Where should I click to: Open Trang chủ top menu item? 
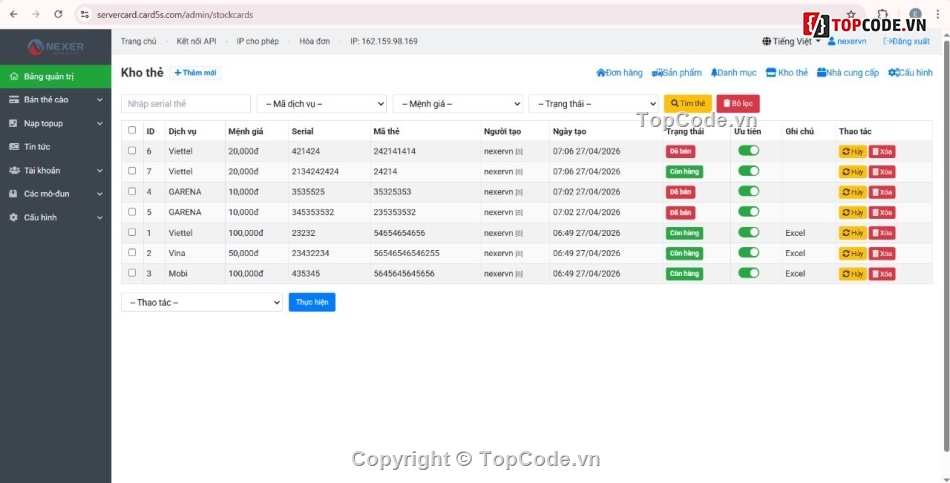pos(138,41)
